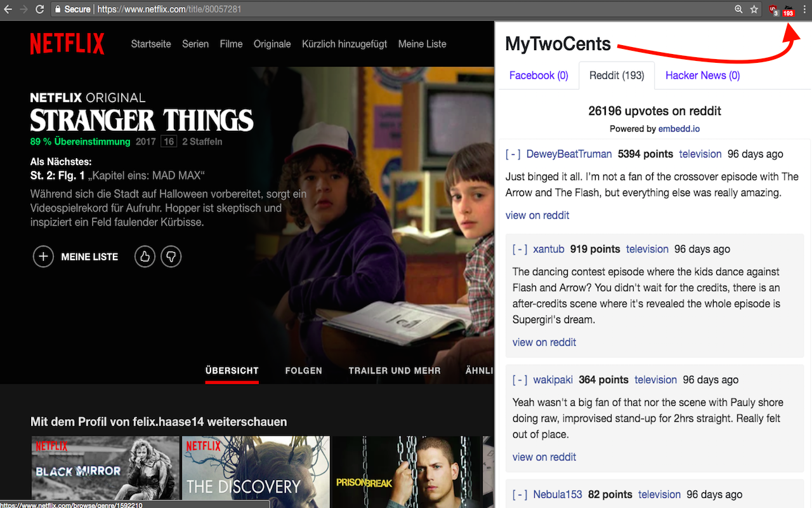Collapse xantub's comment
This screenshot has width=812, height=508.
[x=520, y=249]
